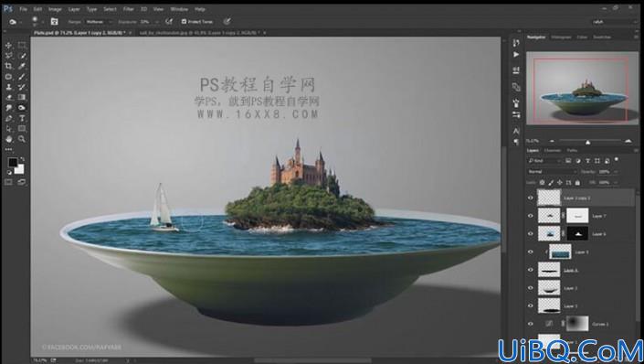Select the Dodge tool in toolbox
644x364 pixels.
click(x=22, y=108)
